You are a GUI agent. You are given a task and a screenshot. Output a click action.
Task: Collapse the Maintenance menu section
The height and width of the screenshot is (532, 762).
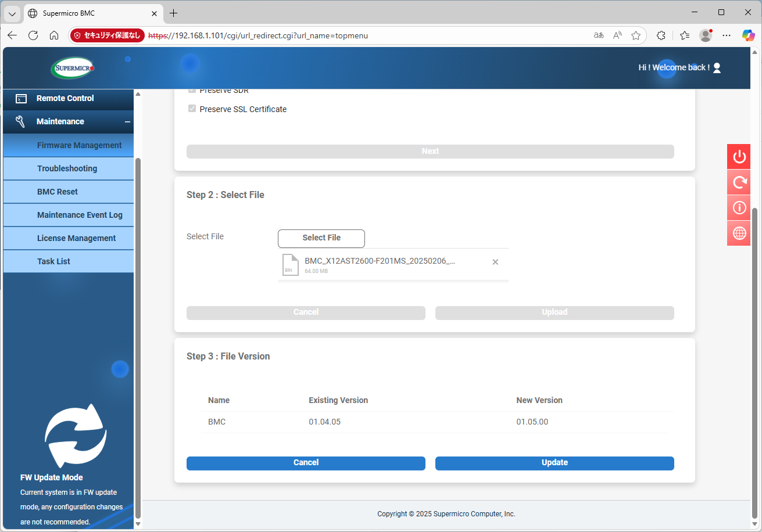tap(127, 122)
